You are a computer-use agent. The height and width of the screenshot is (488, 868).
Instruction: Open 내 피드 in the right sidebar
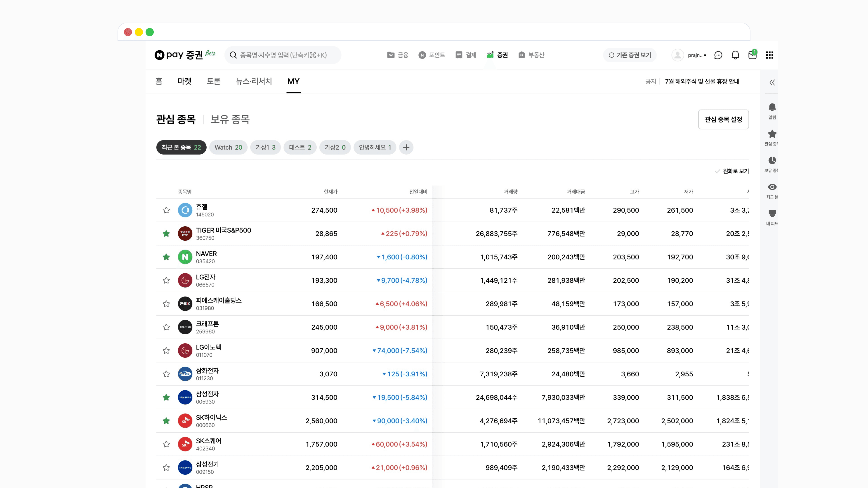[x=772, y=218]
